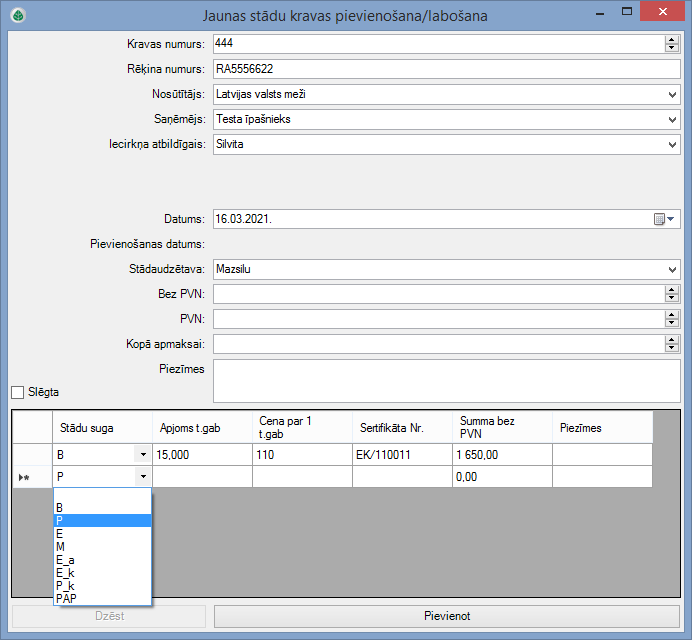Select E_k from the species list

click(x=102, y=573)
